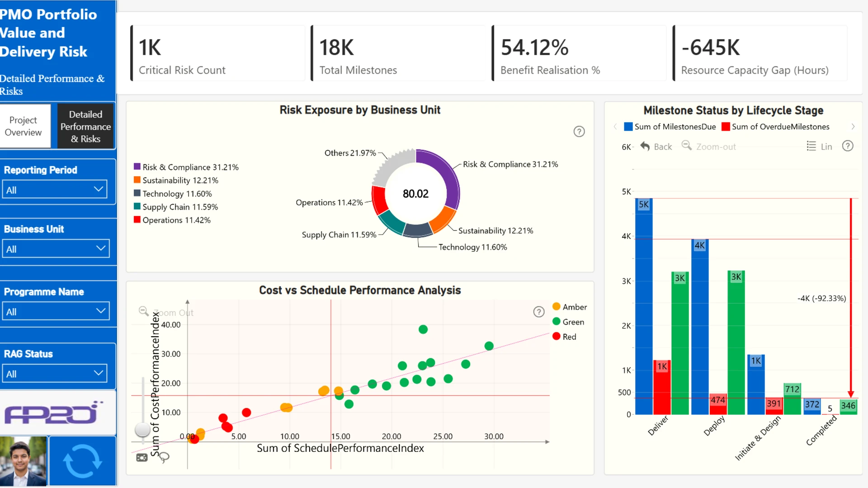Expand the RAG Status dropdown

(55, 373)
